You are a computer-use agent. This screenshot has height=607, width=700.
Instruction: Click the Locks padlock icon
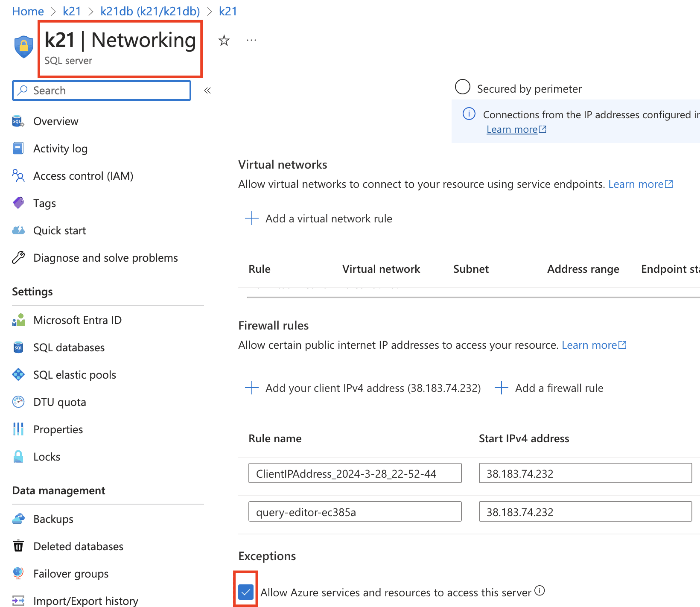[18, 457]
